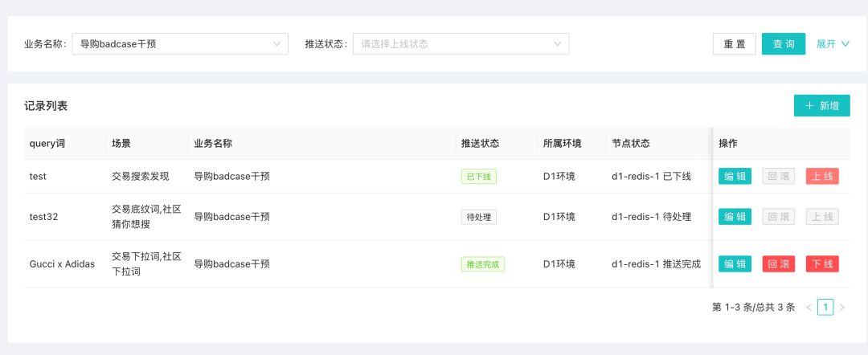Click 上线 for the test record
The height and width of the screenshot is (355, 868).
(x=822, y=176)
